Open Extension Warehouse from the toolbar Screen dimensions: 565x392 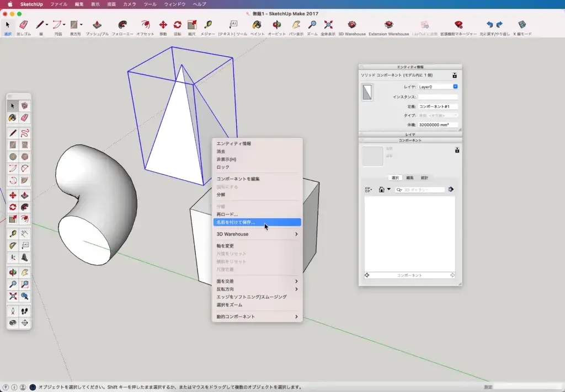[388, 24]
